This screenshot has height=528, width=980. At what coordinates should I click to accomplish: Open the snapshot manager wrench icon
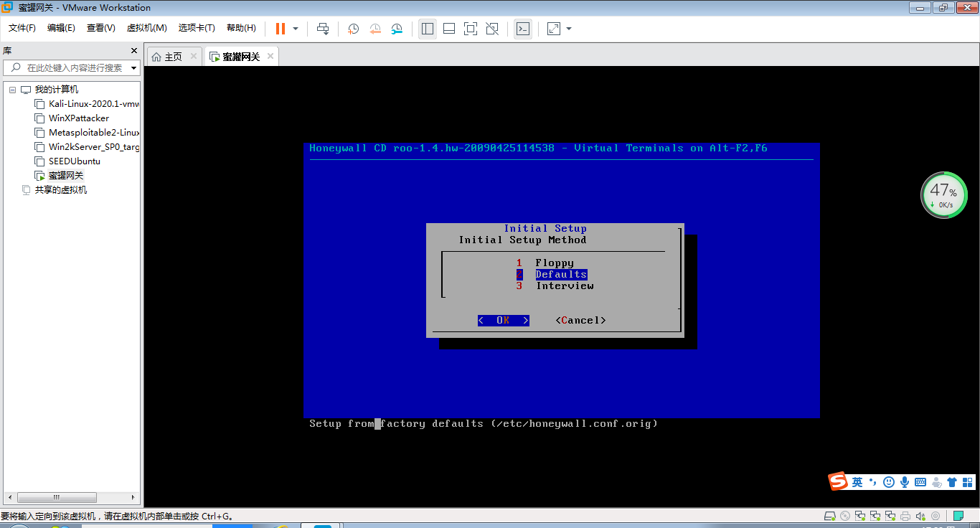point(397,29)
